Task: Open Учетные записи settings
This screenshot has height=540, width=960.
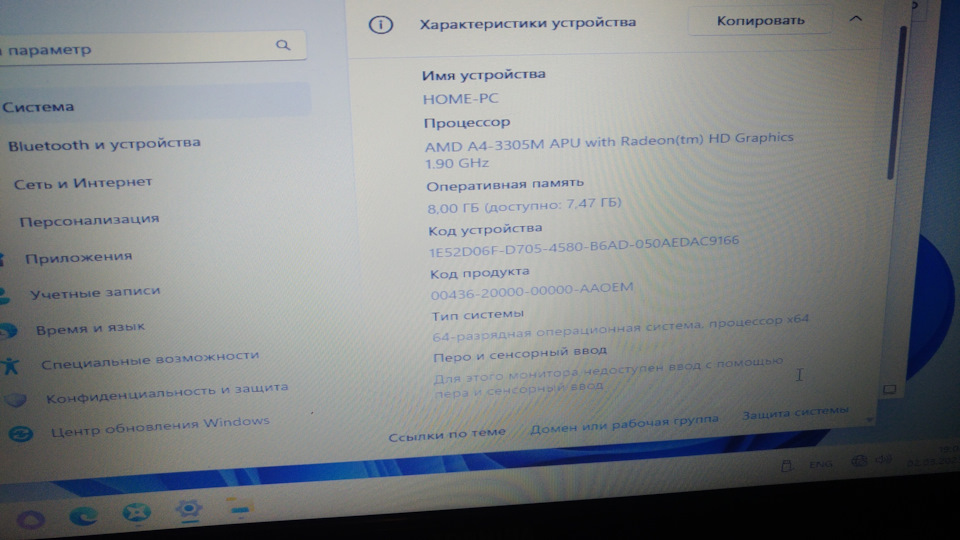Action: [96, 293]
